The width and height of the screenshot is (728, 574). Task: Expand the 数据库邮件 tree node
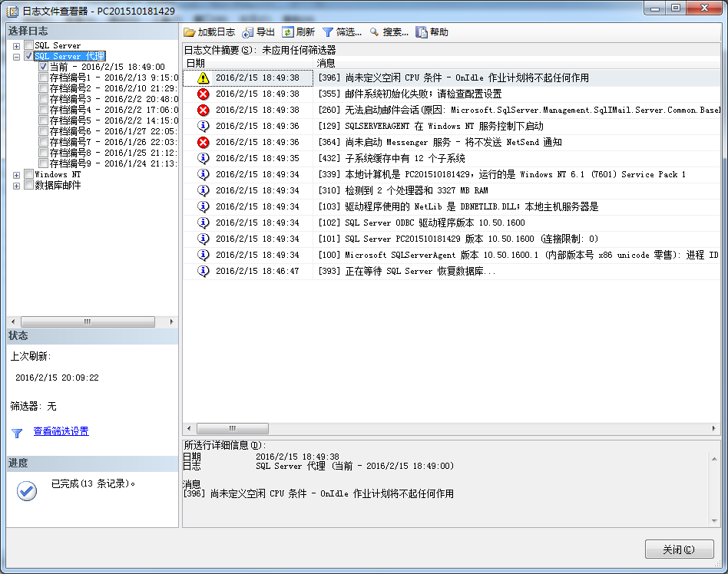point(15,184)
